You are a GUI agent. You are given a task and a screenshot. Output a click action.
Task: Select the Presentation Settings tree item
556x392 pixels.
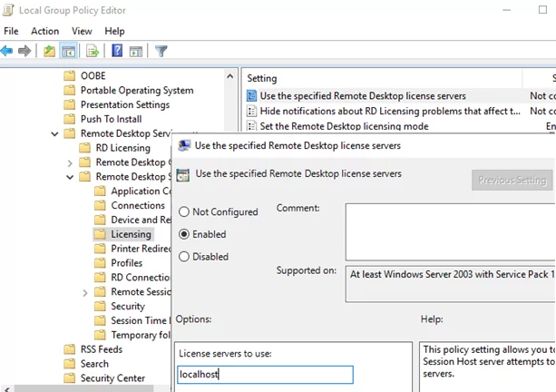coord(125,105)
